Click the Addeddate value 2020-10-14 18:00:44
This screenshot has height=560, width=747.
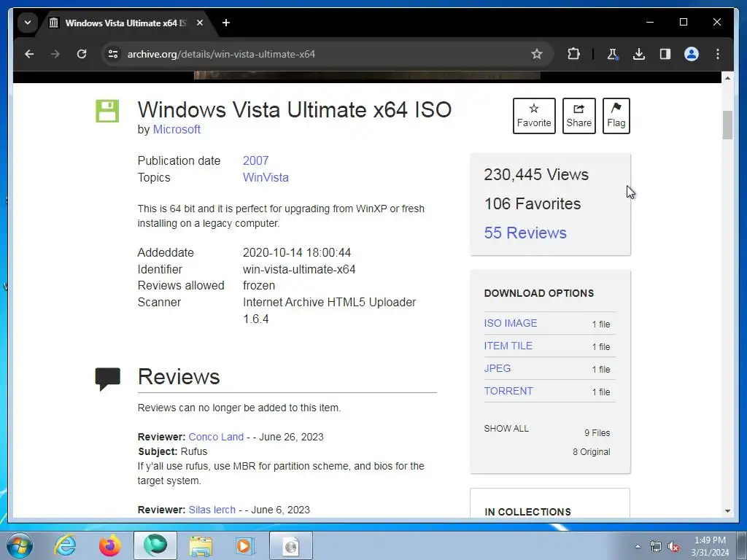click(x=297, y=252)
